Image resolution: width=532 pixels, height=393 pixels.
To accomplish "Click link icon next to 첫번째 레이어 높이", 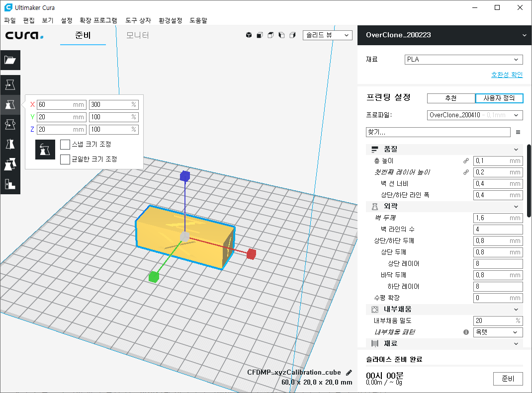I will (466, 172).
